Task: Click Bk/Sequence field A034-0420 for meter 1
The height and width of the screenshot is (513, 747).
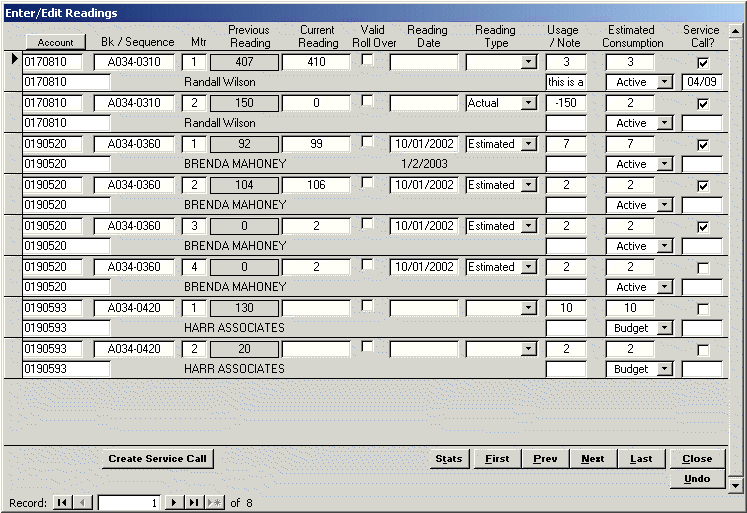Action: [x=134, y=308]
